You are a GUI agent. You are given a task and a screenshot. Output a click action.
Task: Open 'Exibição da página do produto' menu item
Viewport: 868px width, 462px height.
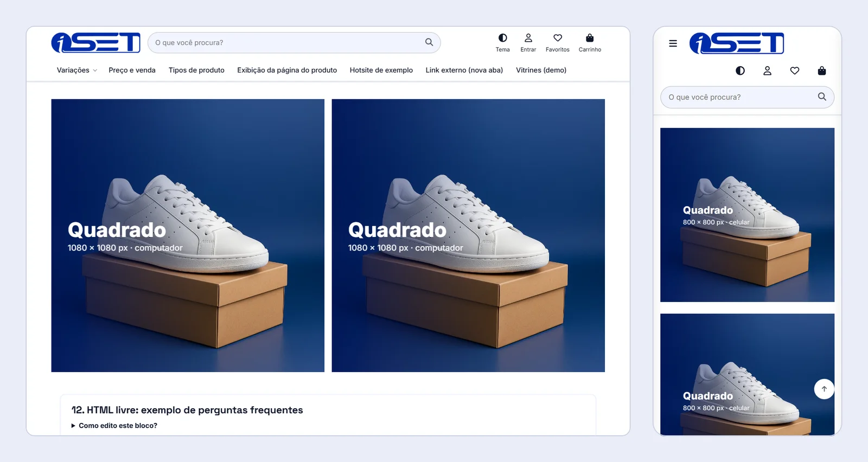click(x=287, y=70)
